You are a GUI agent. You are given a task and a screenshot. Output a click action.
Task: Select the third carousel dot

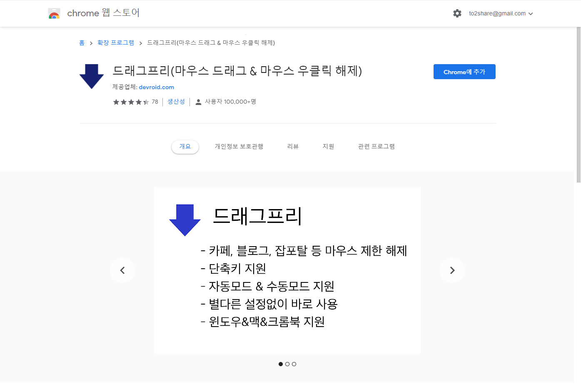point(294,364)
